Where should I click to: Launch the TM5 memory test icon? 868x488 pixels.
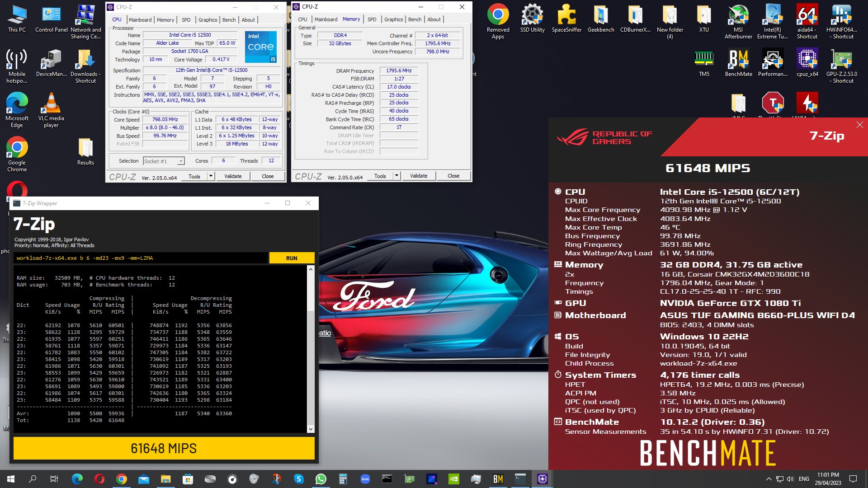tap(704, 63)
